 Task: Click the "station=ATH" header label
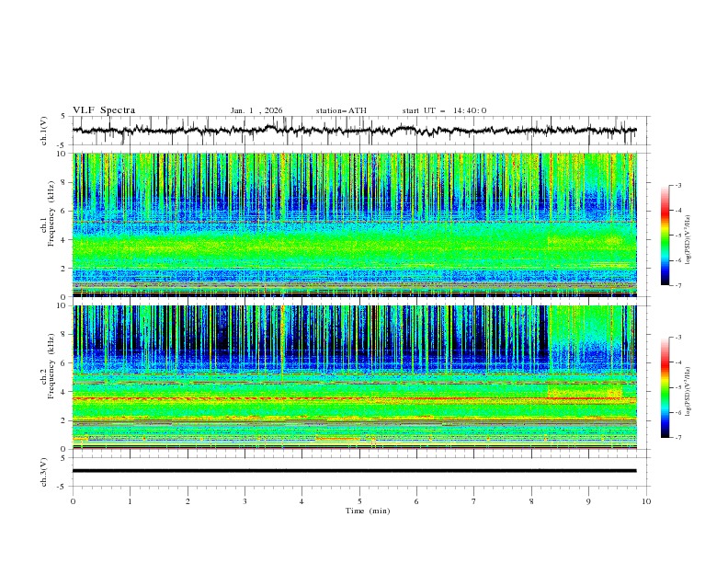[341, 110]
